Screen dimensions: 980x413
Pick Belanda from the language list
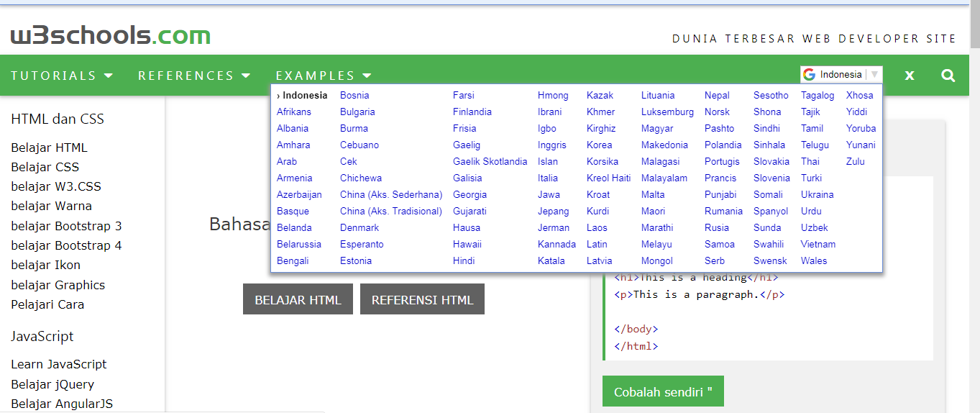pos(294,227)
